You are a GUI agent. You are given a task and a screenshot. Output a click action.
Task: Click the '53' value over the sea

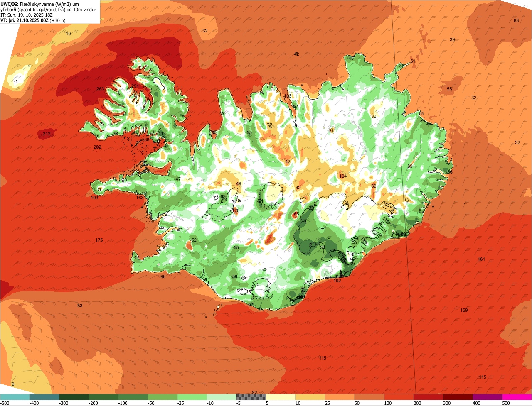pos(80,306)
